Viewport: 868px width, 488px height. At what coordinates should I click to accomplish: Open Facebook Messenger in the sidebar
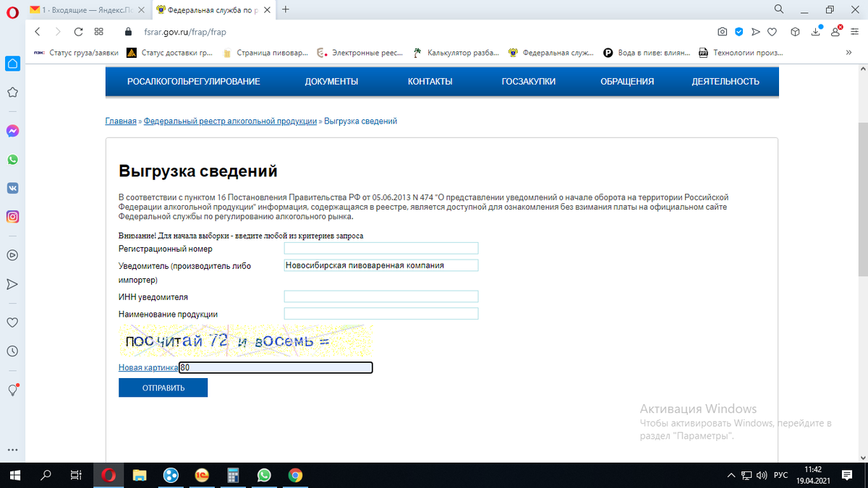(12, 131)
